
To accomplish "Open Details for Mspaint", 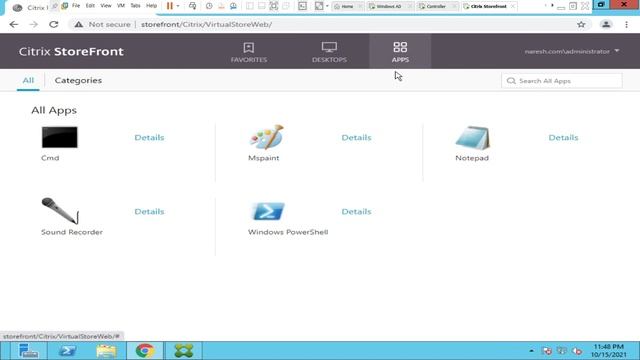I will pos(356,138).
